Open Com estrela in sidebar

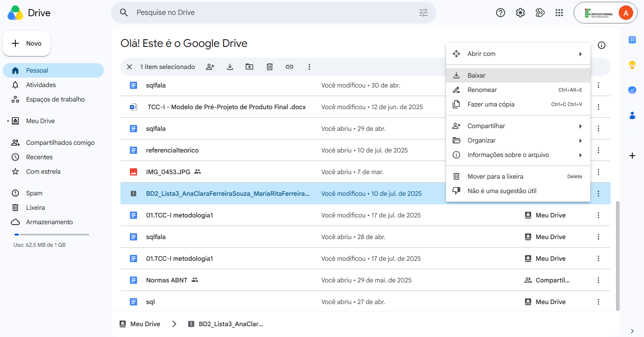[53, 171]
